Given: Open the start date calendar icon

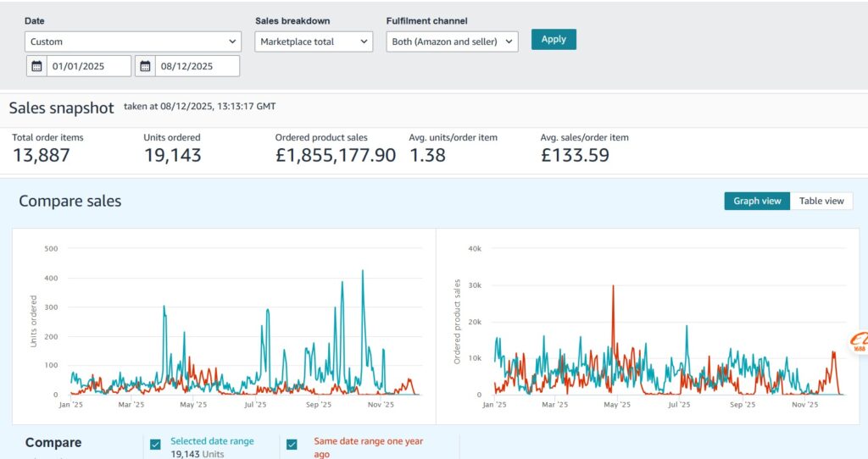Looking at the screenshot, I should 36,66.
